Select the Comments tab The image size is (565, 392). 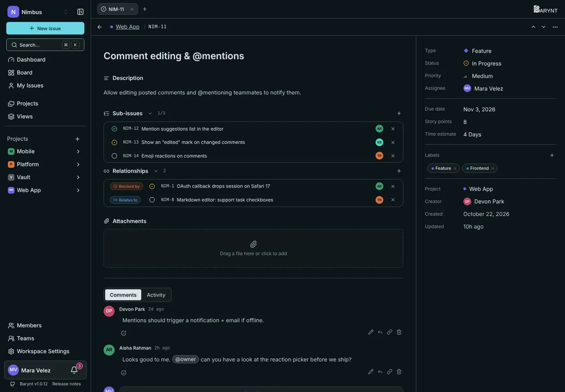pyautogui.click(x=123, y=295)
